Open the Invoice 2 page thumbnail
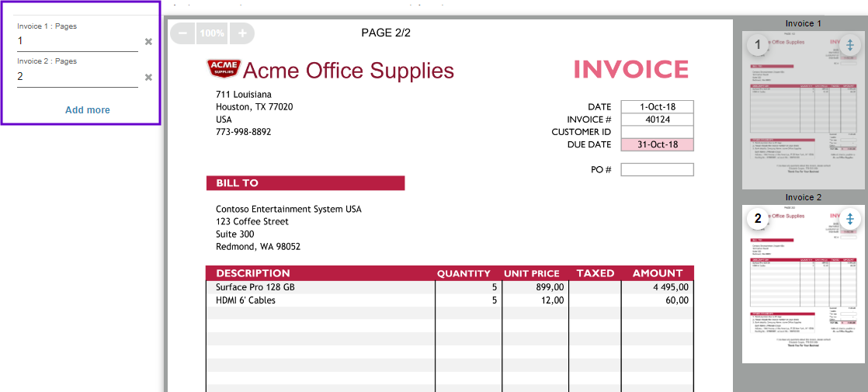868x392 pixels. coord(804,283)
